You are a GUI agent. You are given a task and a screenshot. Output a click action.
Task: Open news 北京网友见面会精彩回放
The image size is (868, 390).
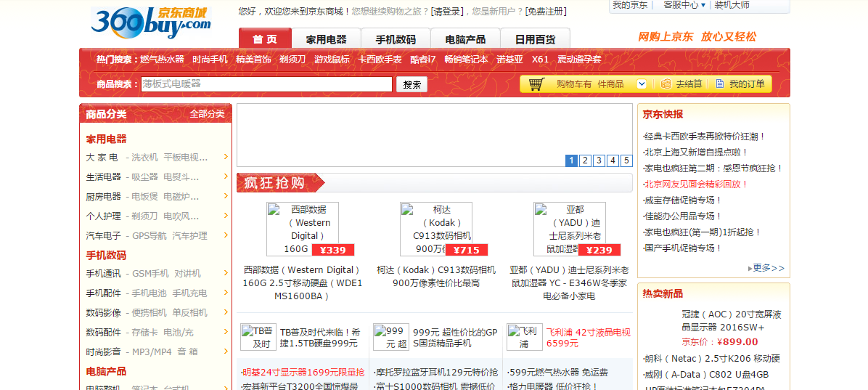696,184
